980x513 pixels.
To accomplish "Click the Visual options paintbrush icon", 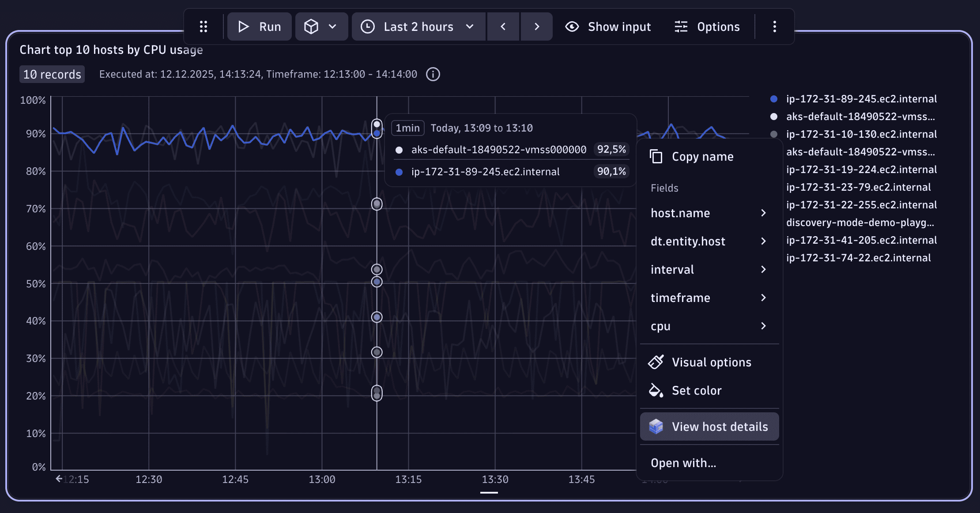I will 656,362.
